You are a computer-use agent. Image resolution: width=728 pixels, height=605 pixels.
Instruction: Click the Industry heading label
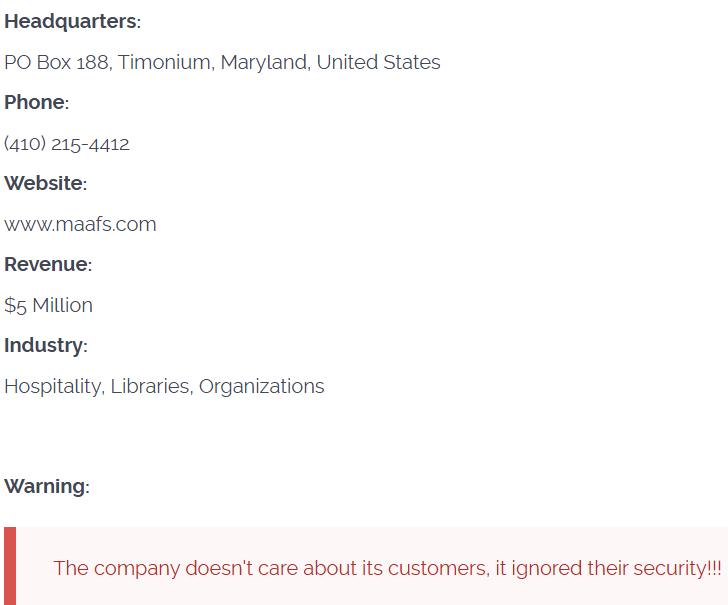coord(45,346)
